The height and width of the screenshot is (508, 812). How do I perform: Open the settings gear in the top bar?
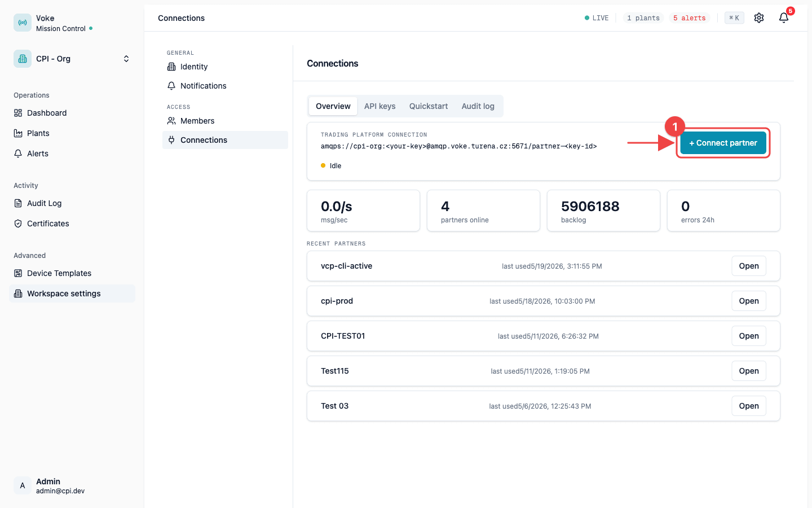pyautogui.click(x=759, y=18)
